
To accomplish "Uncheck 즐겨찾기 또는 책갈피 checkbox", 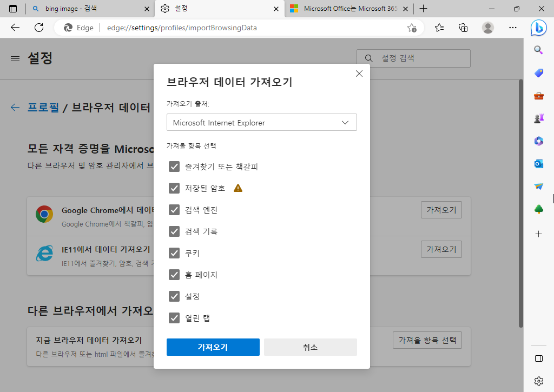I will [x=174, y=167].
